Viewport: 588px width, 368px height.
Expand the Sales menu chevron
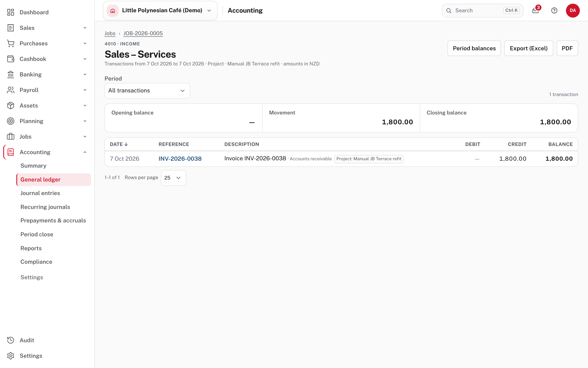85,28
